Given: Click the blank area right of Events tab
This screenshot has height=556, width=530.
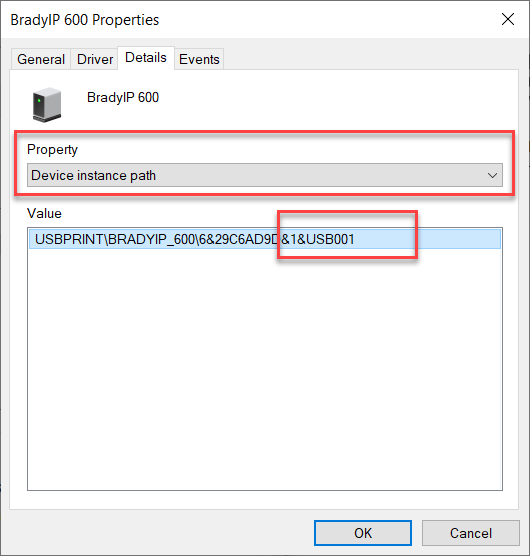Looking at the screenshot, I should pos(370,59).
